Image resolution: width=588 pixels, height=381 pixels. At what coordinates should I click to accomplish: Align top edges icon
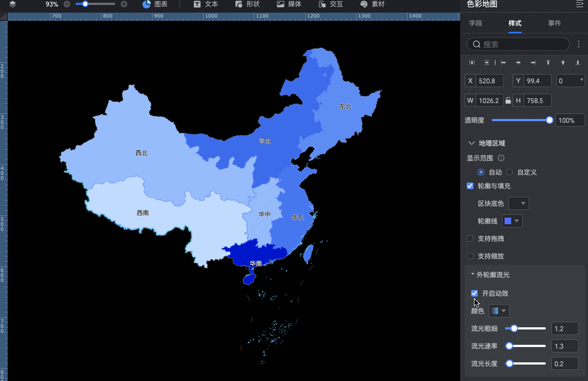[x=548, y=62]
